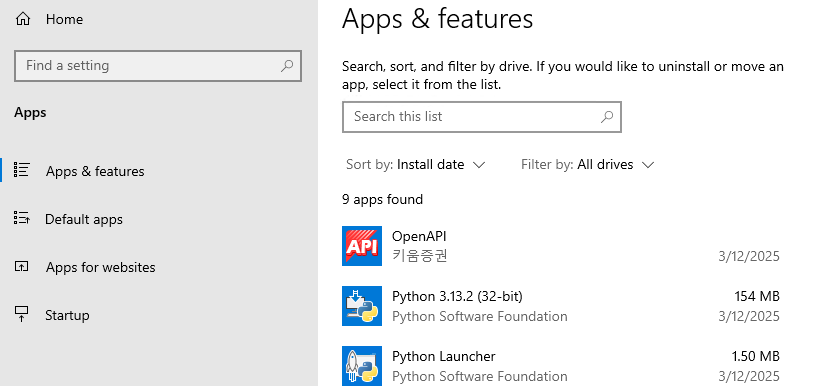The image size is (833, 386).
Task: Click the 키움증권 publisher text
Action: [x=420, y=256]
